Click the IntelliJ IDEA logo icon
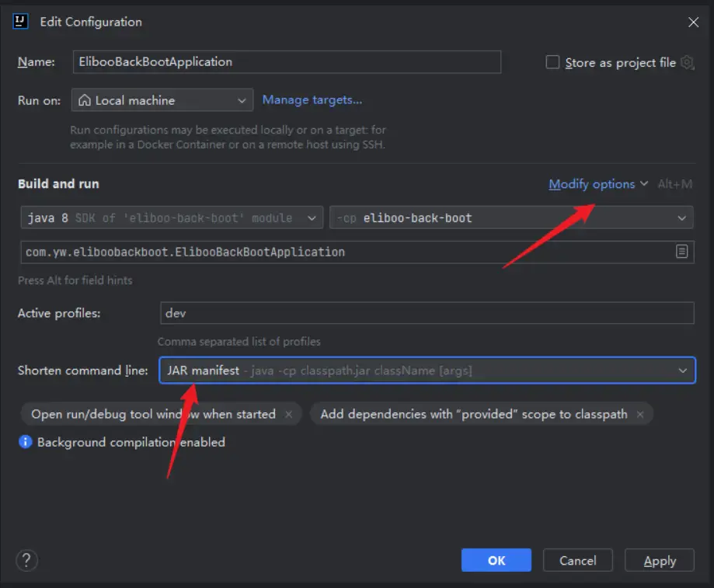The height and width of the screenshot is (588, 714). pyautogui.click(x=22, y=22)
